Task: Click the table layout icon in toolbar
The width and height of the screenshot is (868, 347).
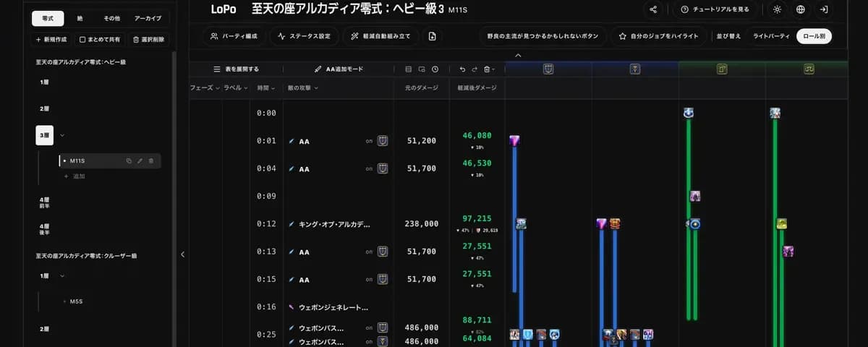Action: (x=409, y=69)
